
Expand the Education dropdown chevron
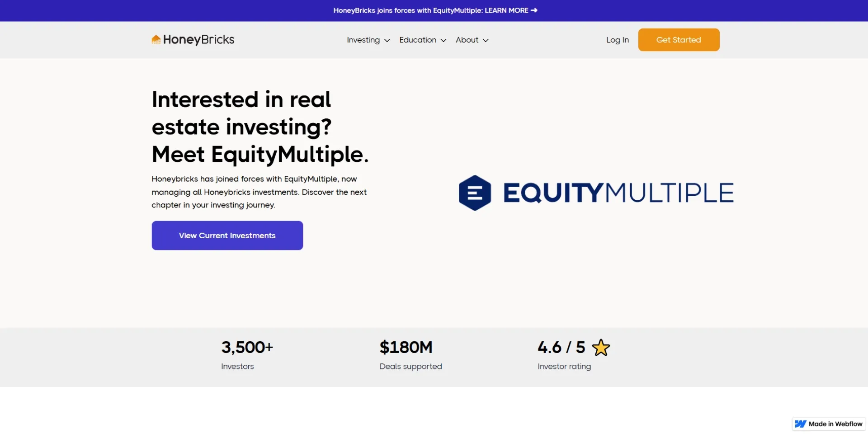coord(443,40)
